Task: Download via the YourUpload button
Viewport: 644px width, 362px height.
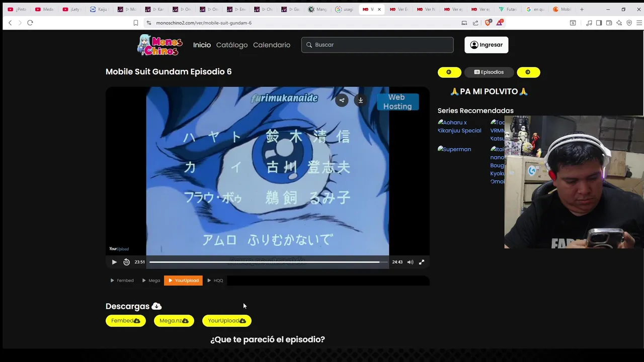Action: 227,321
